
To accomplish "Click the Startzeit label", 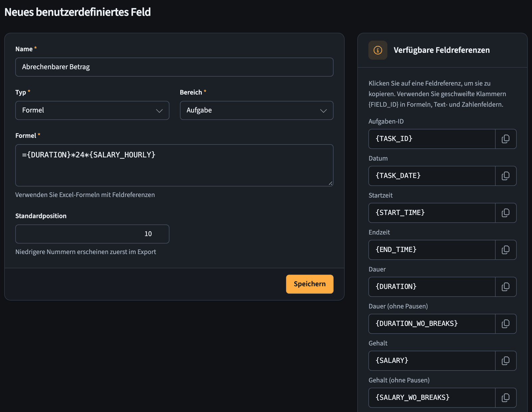I will point(380,195).
